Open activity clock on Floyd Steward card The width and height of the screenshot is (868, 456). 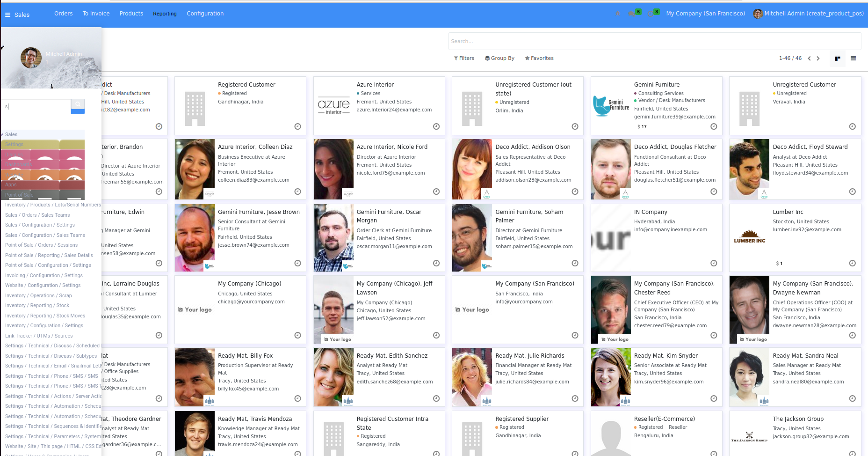coord(853,191)
